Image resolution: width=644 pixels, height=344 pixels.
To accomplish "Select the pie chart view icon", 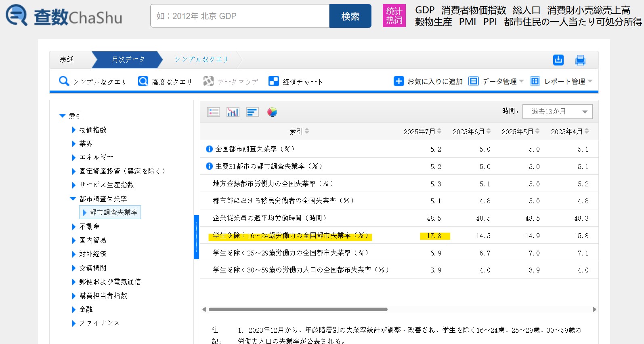I will tap(272, 112).
